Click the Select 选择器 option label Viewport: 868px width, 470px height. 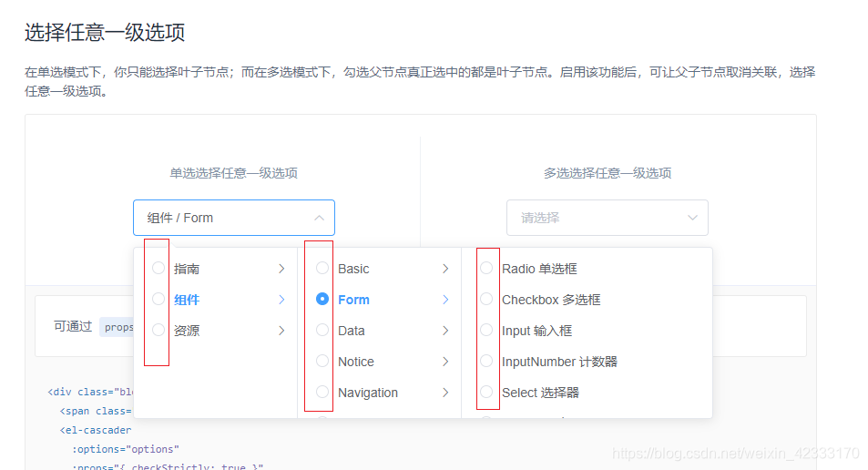pos(540,393)
